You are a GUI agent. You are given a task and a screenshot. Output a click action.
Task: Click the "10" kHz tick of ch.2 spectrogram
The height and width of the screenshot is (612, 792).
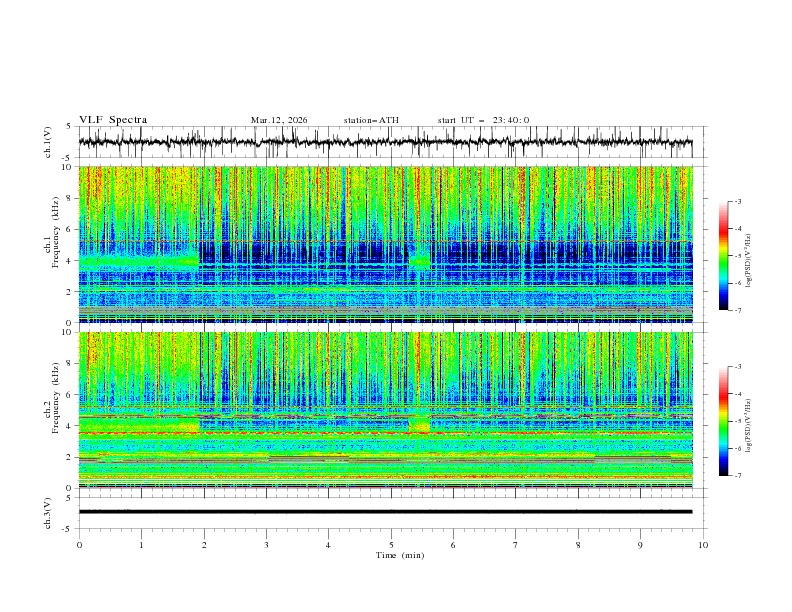coord(67,332)
